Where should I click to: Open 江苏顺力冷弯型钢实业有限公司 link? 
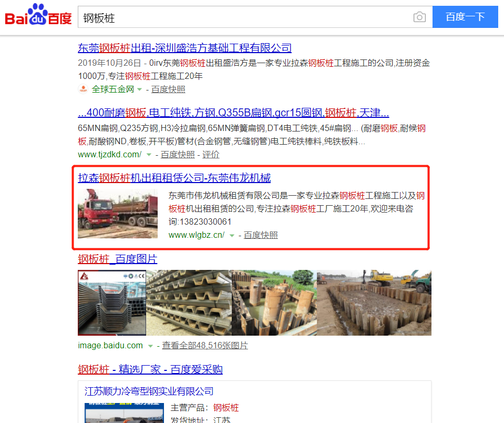(149, 391)
